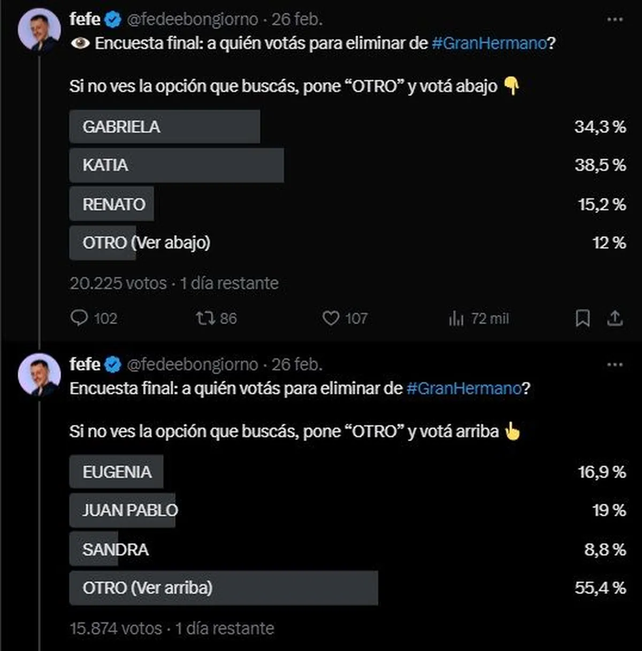Open more options on second tweet
The height and width of the screenshot is (651, 642).
click(x=615, y=364)
